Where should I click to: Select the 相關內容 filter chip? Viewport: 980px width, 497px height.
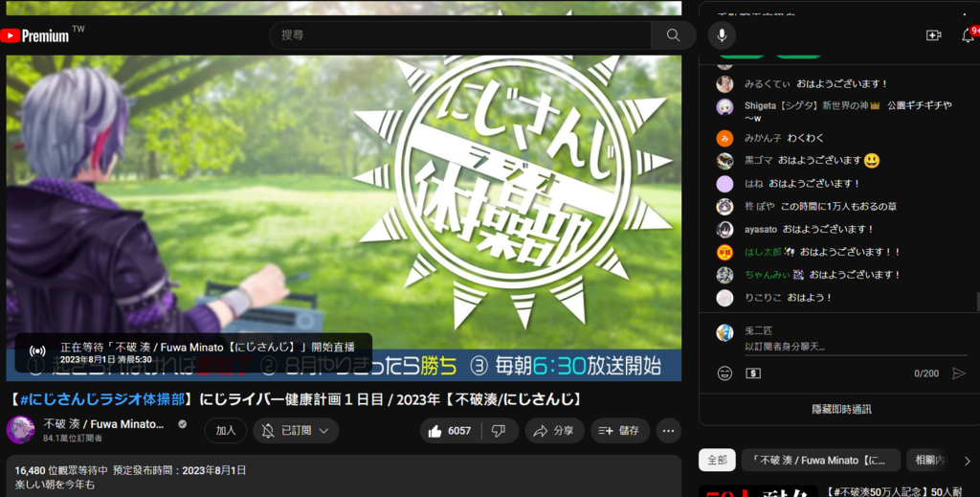930,460
